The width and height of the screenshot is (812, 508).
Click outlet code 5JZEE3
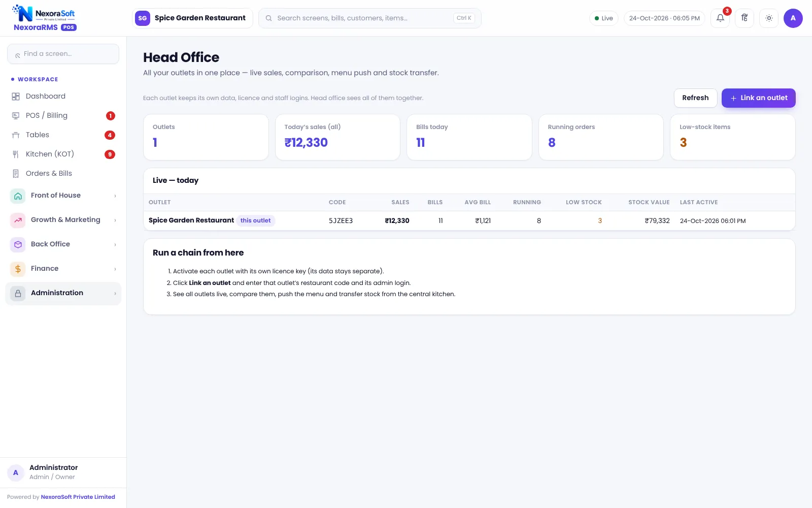(341, 221)
